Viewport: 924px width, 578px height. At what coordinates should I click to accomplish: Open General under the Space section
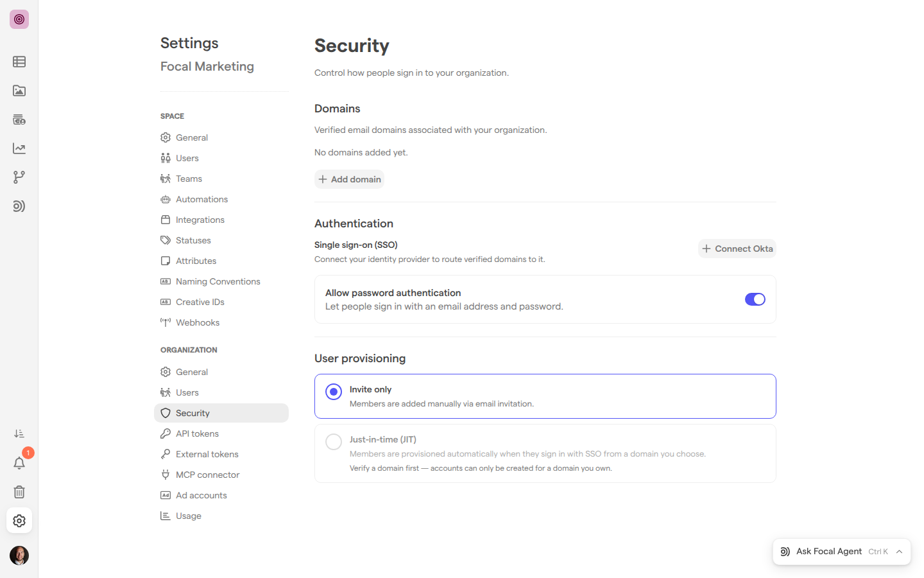(x=221, y=137)
